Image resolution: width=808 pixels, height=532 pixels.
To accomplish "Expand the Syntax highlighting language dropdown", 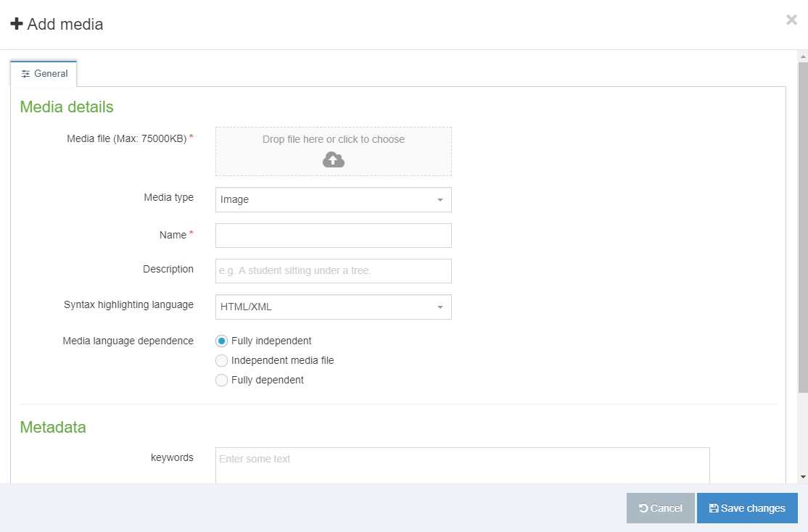I will click(334, 307).
